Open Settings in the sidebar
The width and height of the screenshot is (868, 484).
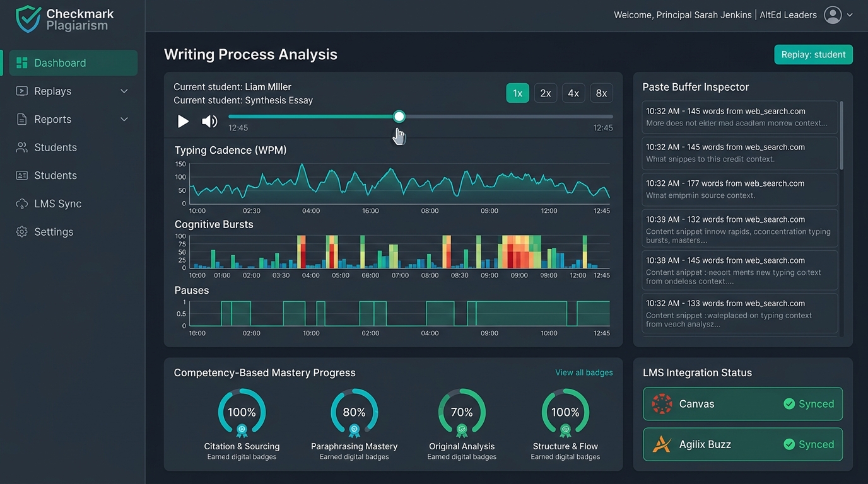tap(73, 232)
